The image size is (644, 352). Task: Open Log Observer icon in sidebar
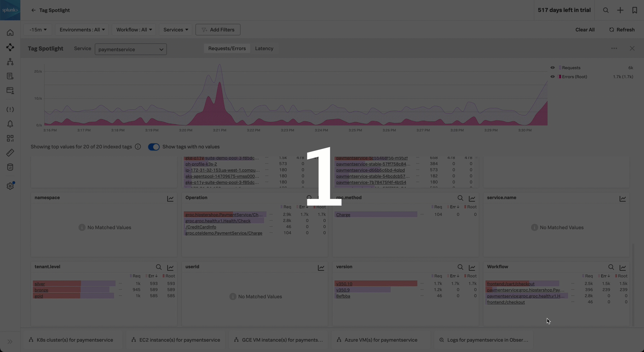click(10, 76)
